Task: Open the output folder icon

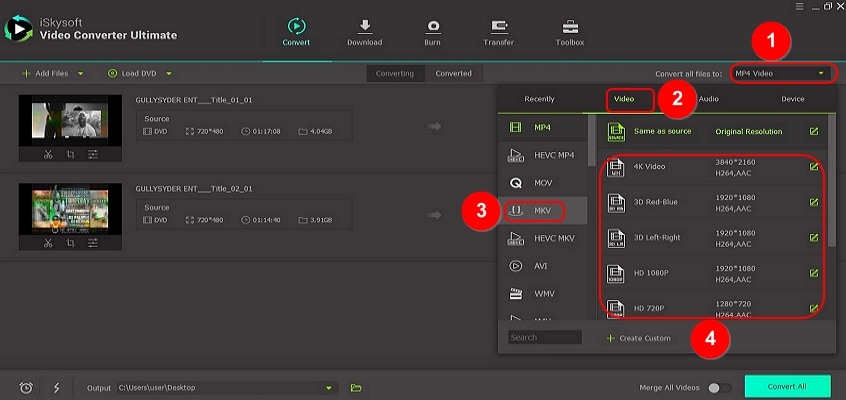Action: click(356, 388)
